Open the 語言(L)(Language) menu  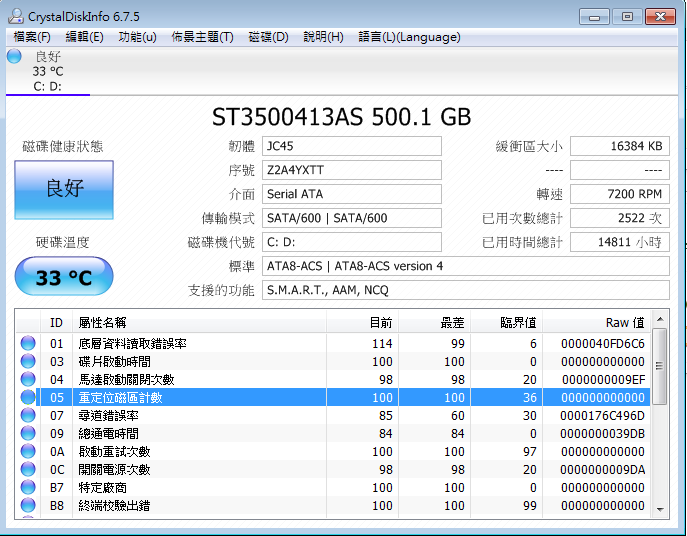coord(409,37)
